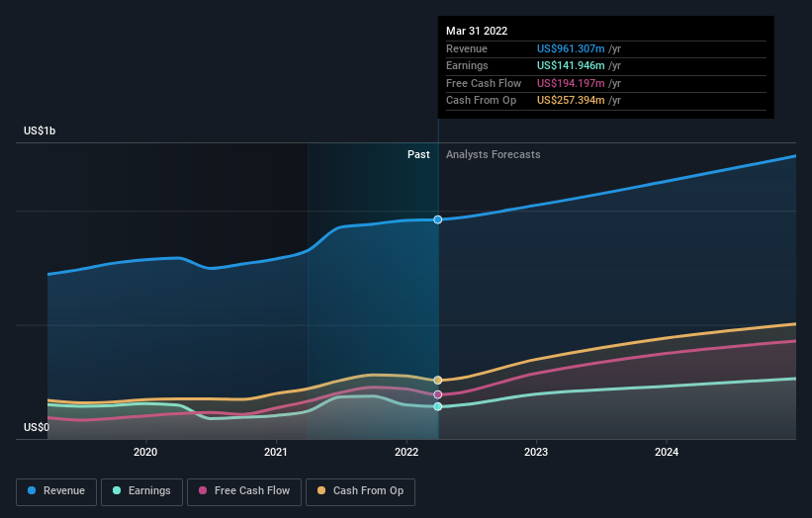Viewport: 812px width, 518px height.
Task: Click the teal Earnings legend dot
Action: click(x=117, y=490)
